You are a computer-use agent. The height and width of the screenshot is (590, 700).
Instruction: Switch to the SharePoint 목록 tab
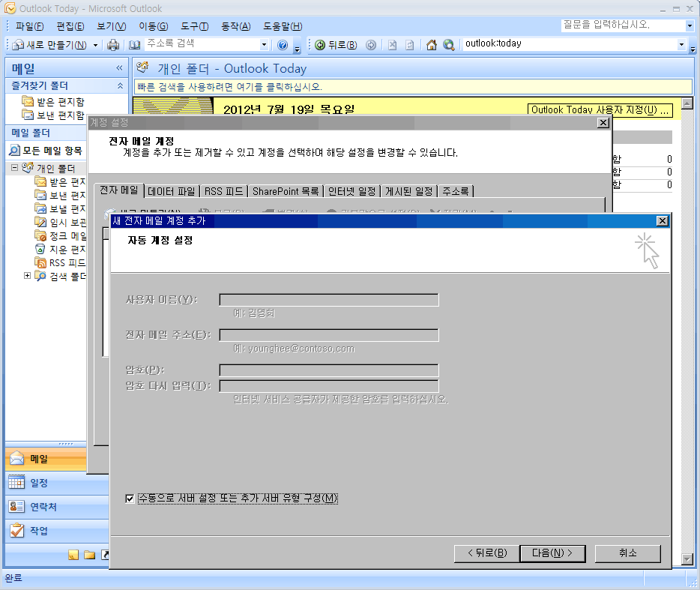point(286,191)
